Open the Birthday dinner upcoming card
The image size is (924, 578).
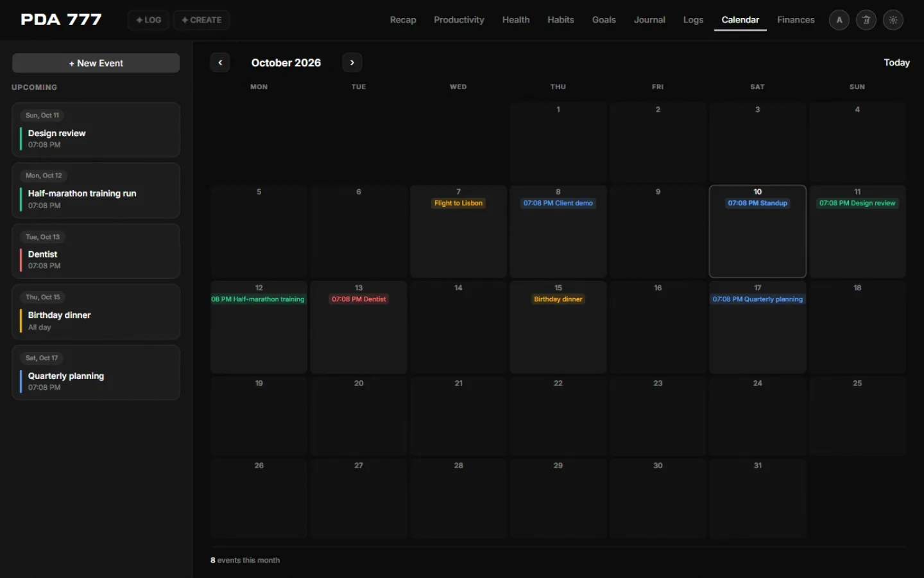(x=96, y=312)
